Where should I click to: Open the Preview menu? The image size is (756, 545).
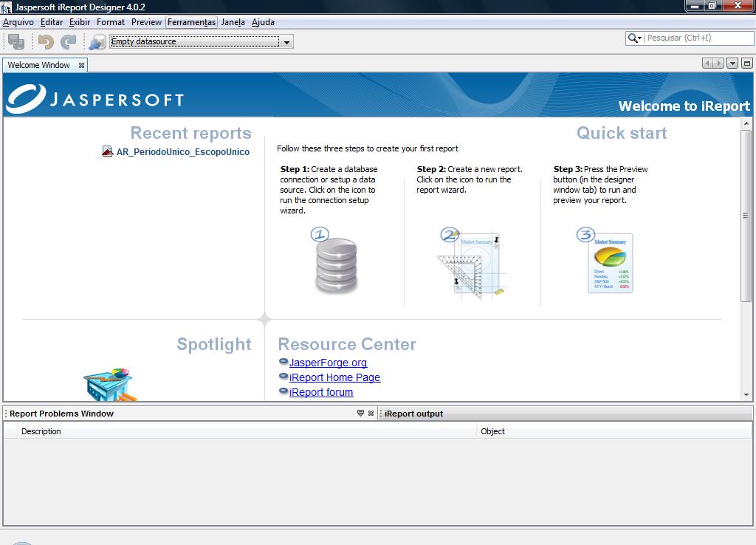tap(147, 22)
